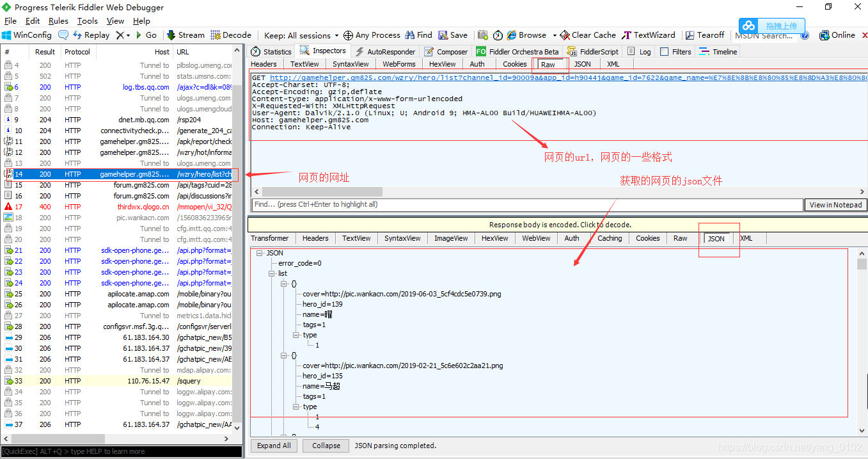Replay the selected session
This screenshot has height=459, width=868.
(91, 35)
